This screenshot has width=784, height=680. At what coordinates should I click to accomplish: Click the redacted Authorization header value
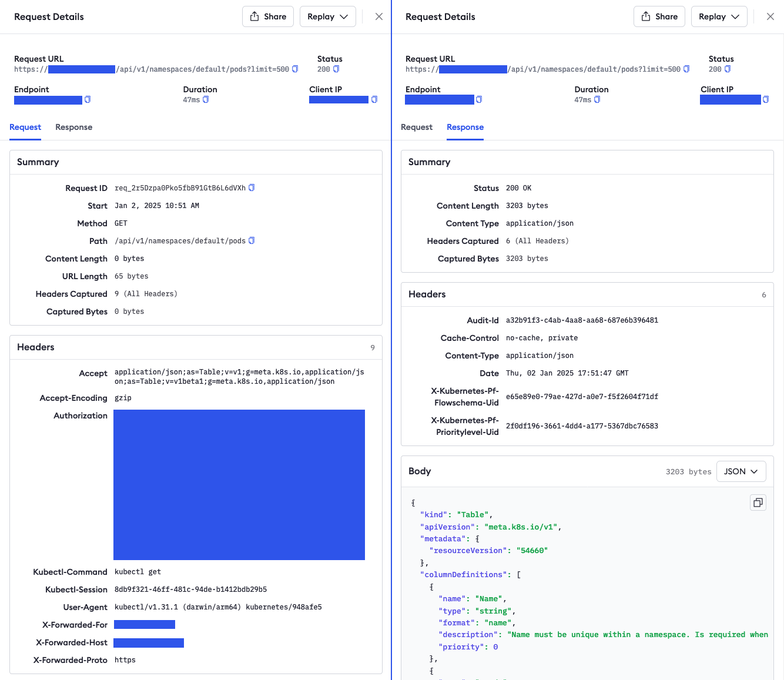tap(239, 485)
